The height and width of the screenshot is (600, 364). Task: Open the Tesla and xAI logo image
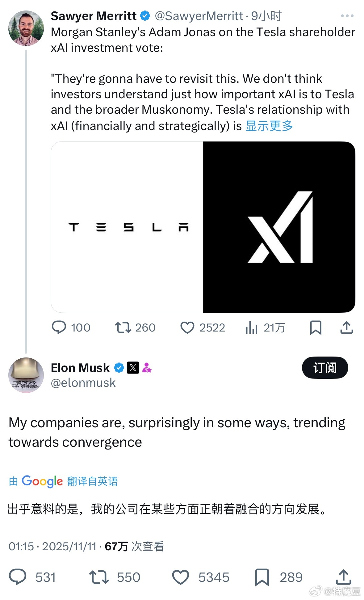(203, 227)
